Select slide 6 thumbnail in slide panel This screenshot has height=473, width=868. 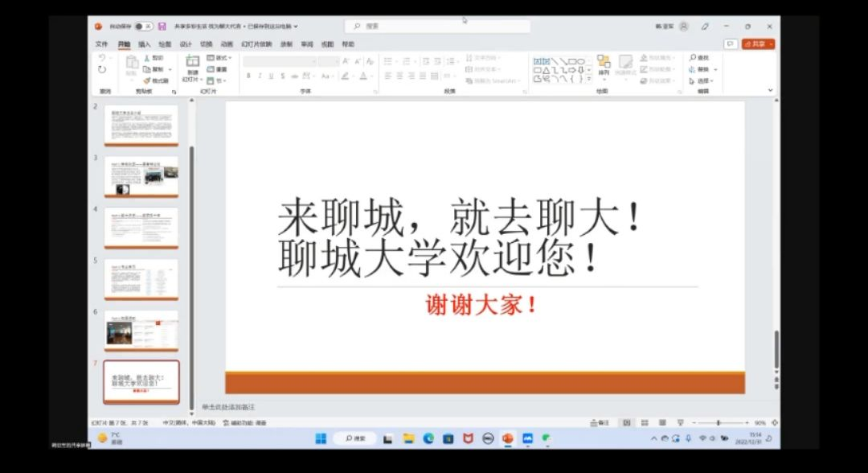point(141,330)
